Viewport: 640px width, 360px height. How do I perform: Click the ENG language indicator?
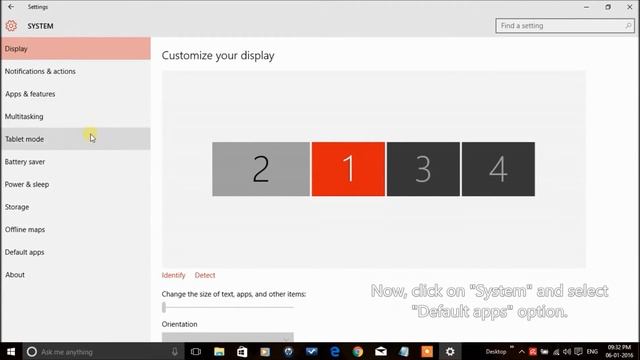(x=592, y=351)
